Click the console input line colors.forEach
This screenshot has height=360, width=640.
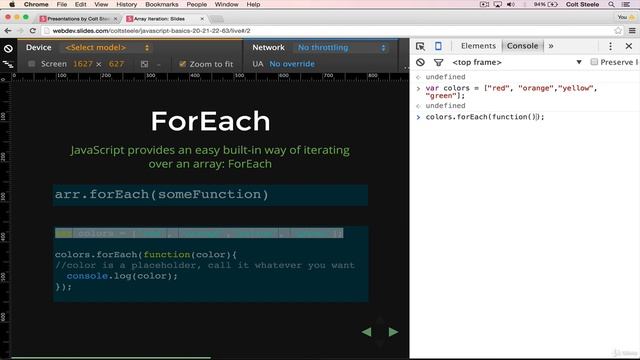485,117
